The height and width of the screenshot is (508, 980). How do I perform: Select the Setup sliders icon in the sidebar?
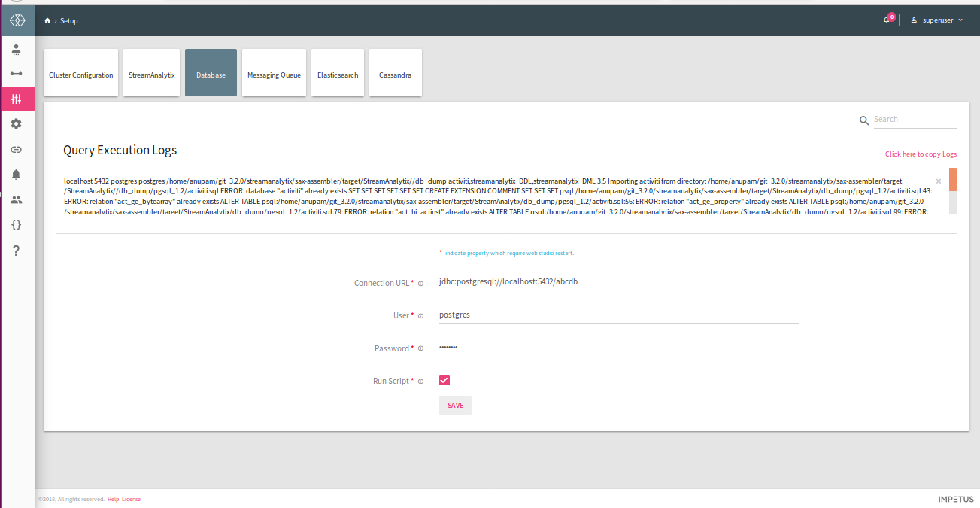(17, 99)
